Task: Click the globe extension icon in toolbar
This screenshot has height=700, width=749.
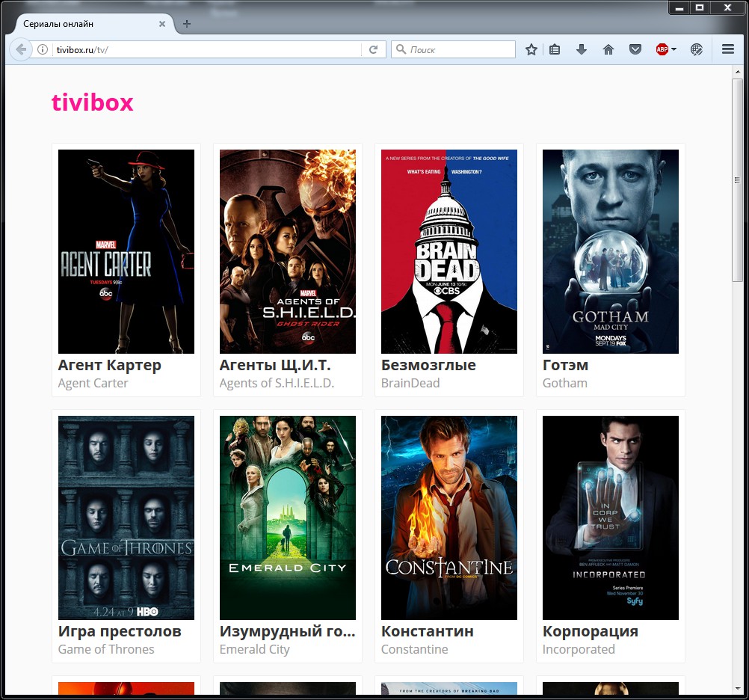Action: click(x=697, y=49)
